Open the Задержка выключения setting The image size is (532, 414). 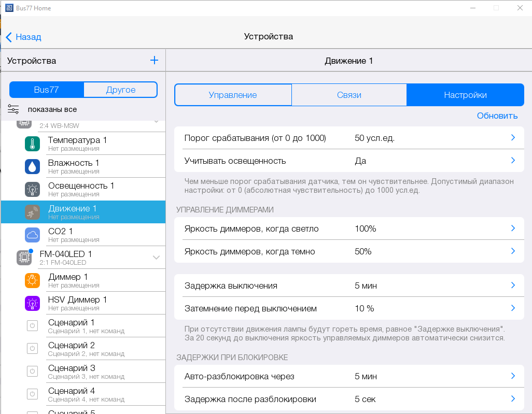[x=348, y=285]
